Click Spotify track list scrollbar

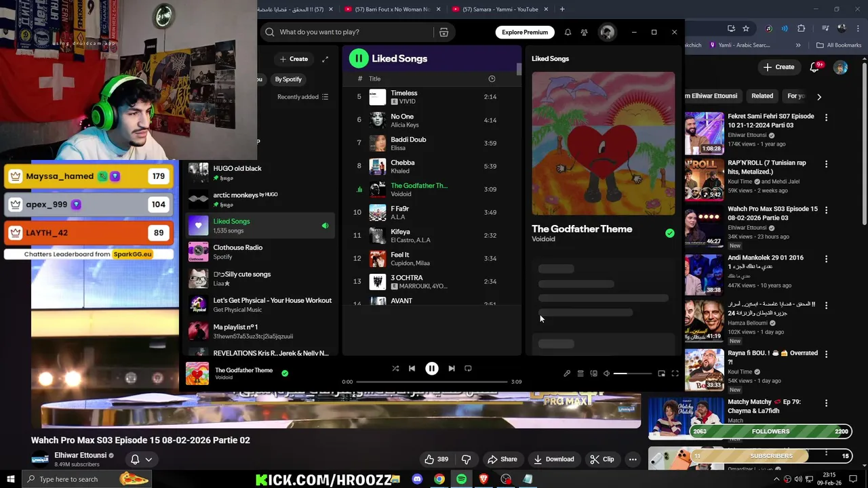(519, 70)
